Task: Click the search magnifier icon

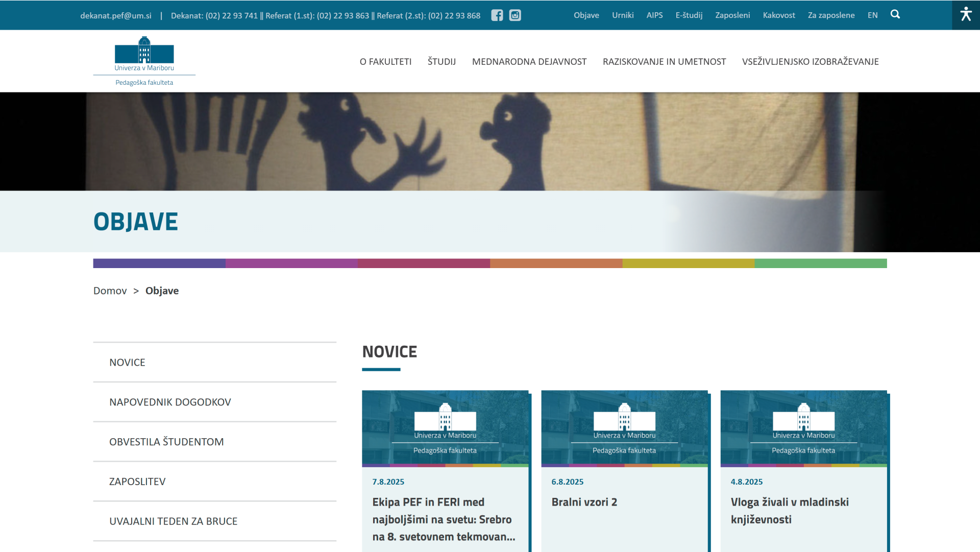Action: [895, 14]
